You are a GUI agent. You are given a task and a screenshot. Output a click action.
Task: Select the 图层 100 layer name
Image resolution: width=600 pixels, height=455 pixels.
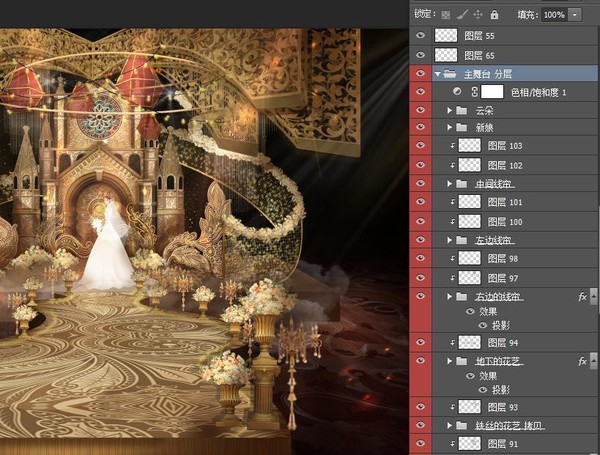505,222
